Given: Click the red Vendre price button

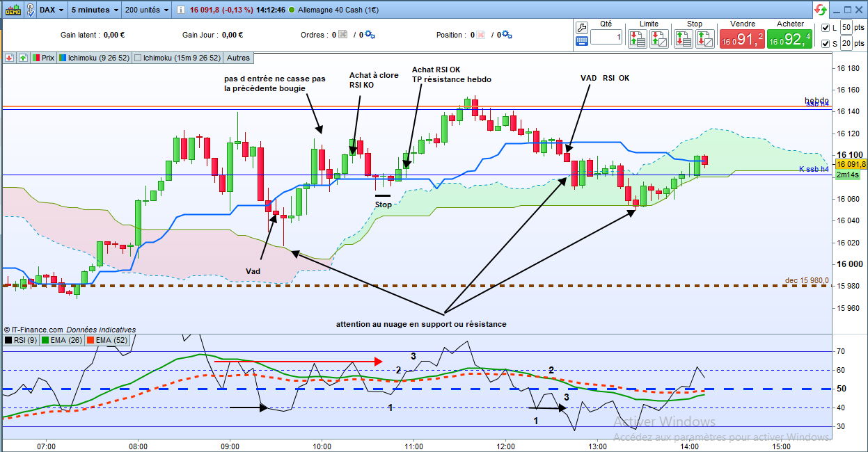Looking at the screenshot, I should [x=742, y=40].
